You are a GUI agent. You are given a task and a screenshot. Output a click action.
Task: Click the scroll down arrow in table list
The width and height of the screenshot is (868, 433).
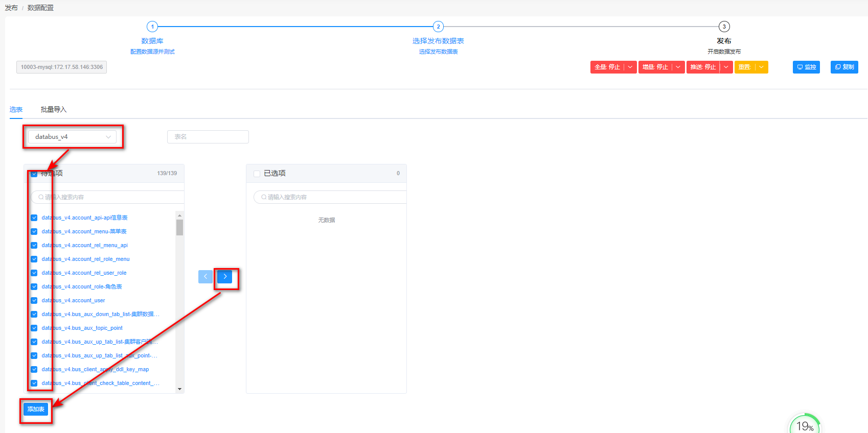point(179,389)
